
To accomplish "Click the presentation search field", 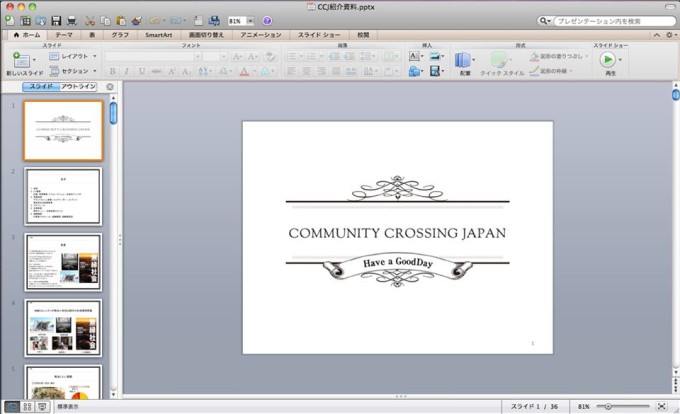I will pos(615,21).
